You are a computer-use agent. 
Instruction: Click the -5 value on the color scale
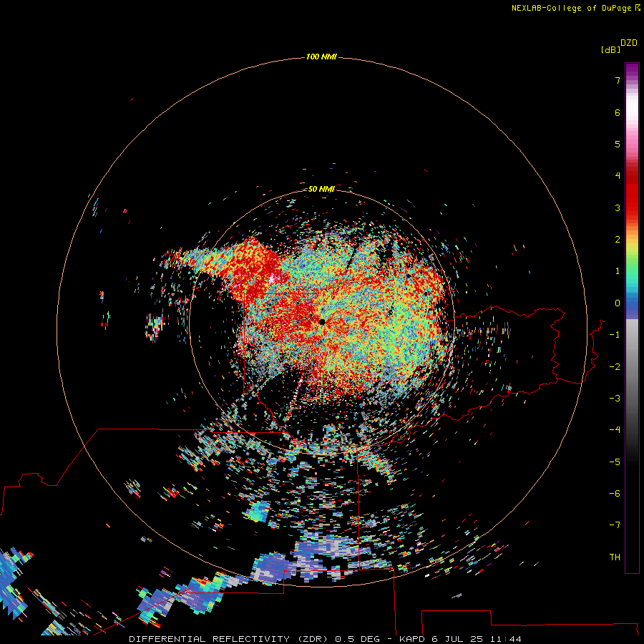(615, 462)
